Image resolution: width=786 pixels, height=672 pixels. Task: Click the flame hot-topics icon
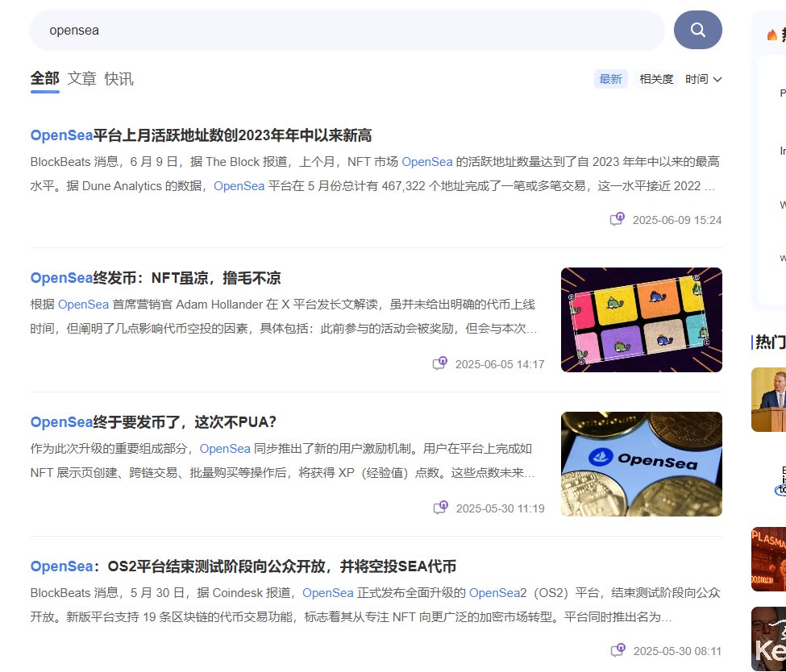click(772, 35)
